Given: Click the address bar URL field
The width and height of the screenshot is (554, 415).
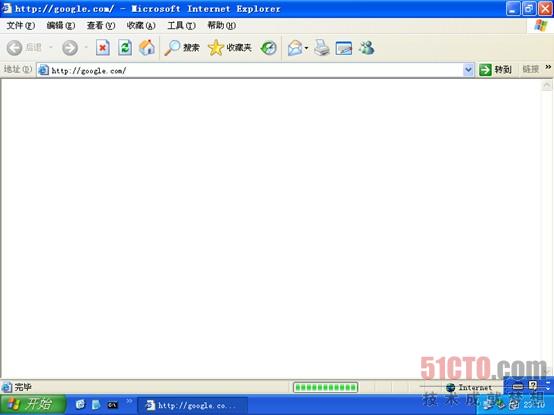Looking at the screenshot, I should coord(255,70).
